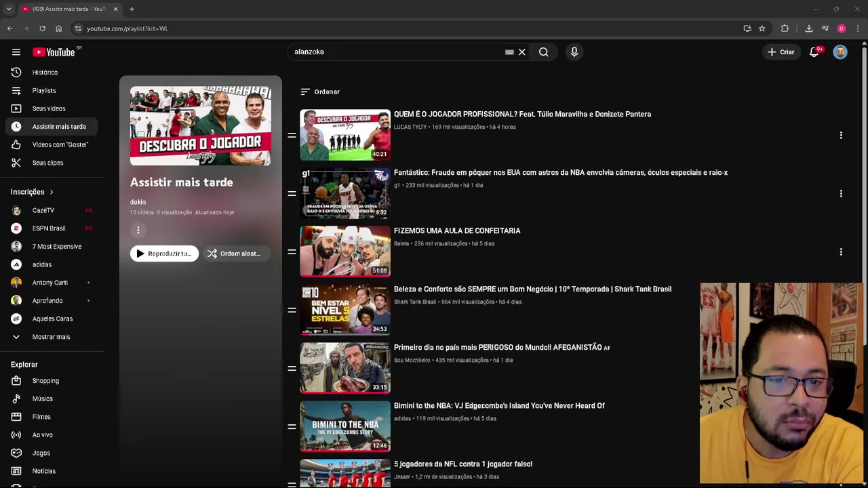Click the drag handle of Bimini to the NBA video
Viewport: 868px width, 488px height.
[292, 427]
